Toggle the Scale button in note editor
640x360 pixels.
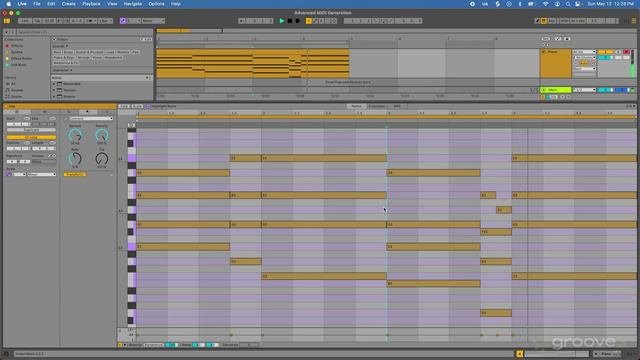click(x=137, y=106)
